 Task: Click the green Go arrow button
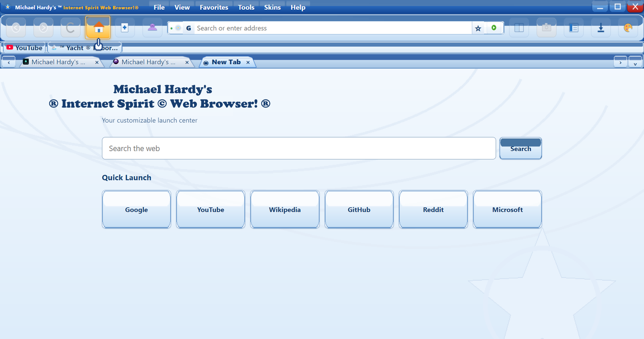(x=494, y=28)
